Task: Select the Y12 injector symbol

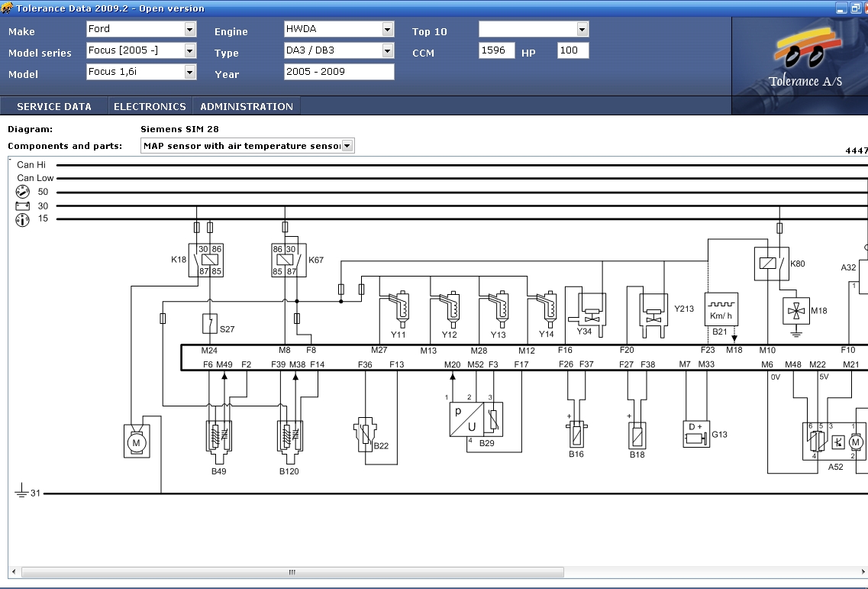Action: (x=450, y=309)
